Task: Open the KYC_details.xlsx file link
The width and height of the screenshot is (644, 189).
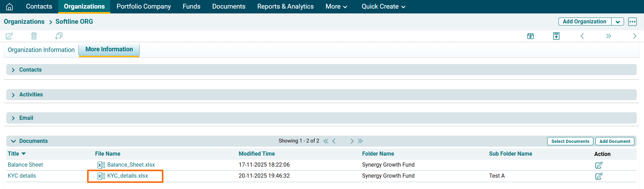Action: (127, 176)
